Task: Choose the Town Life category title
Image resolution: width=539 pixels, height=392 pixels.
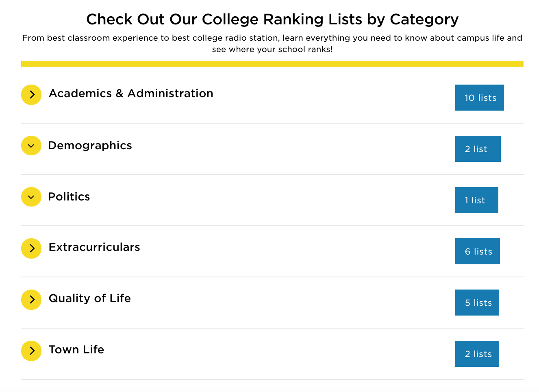Action: click(76, 350)
